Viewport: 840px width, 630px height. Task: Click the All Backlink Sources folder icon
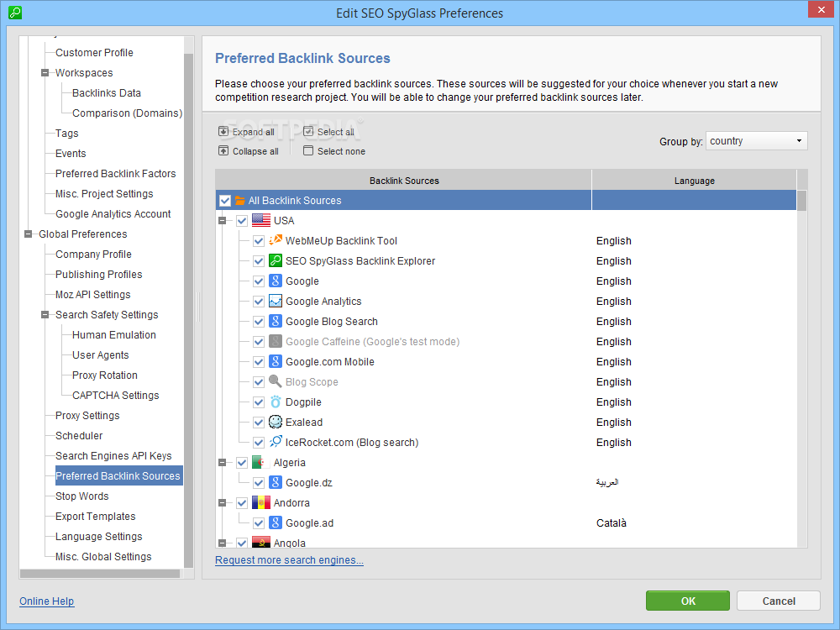[x=240, y=201]
